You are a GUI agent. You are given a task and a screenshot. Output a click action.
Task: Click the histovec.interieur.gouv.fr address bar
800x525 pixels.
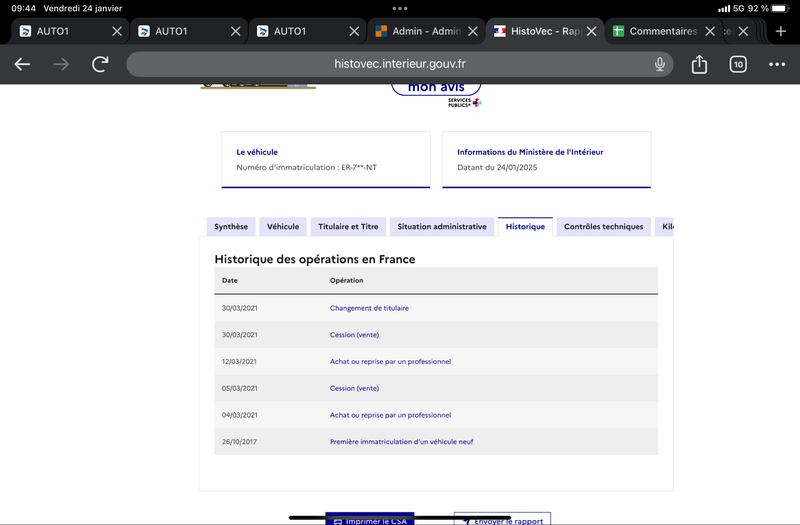tap(399, 64)
